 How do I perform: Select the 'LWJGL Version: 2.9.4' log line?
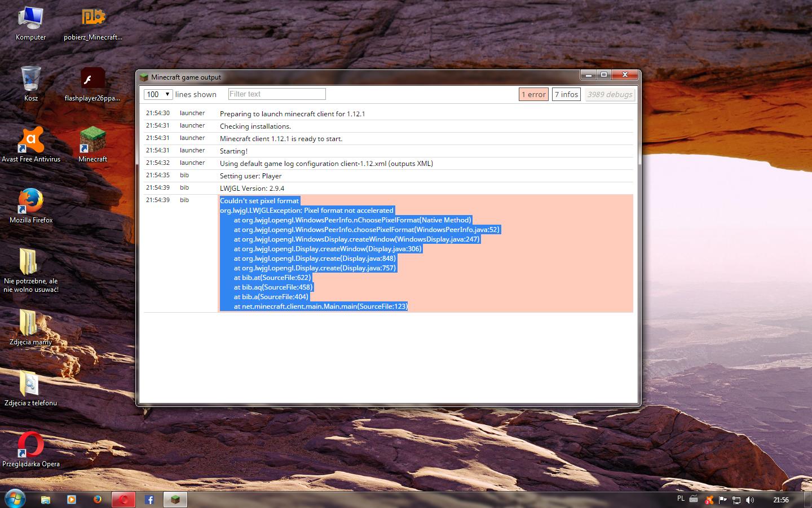pyautogui.click(x=252, y=188)
